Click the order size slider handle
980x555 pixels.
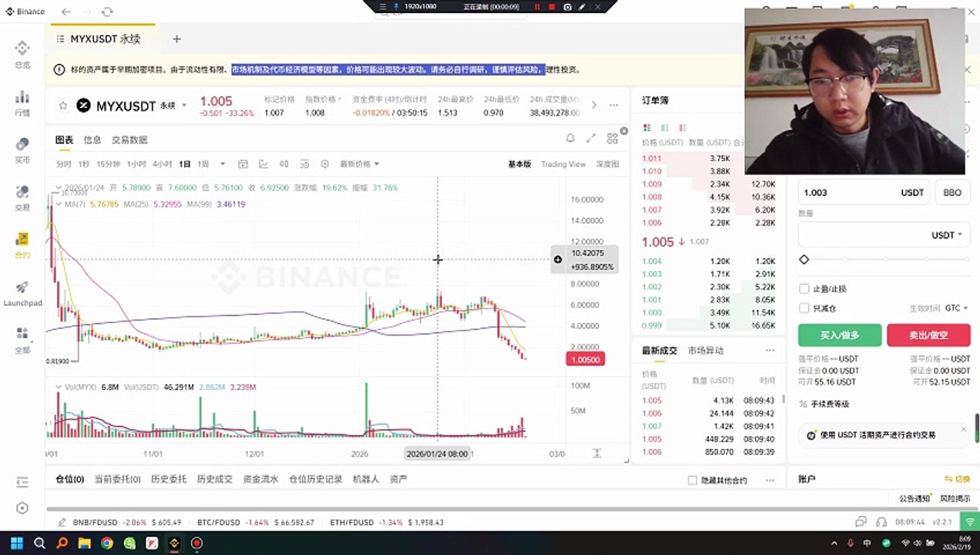click(804, 260)
